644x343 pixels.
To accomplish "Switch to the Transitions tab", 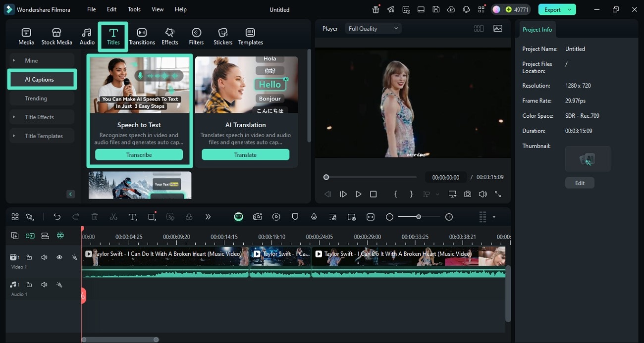I will [x=142, y=36].
